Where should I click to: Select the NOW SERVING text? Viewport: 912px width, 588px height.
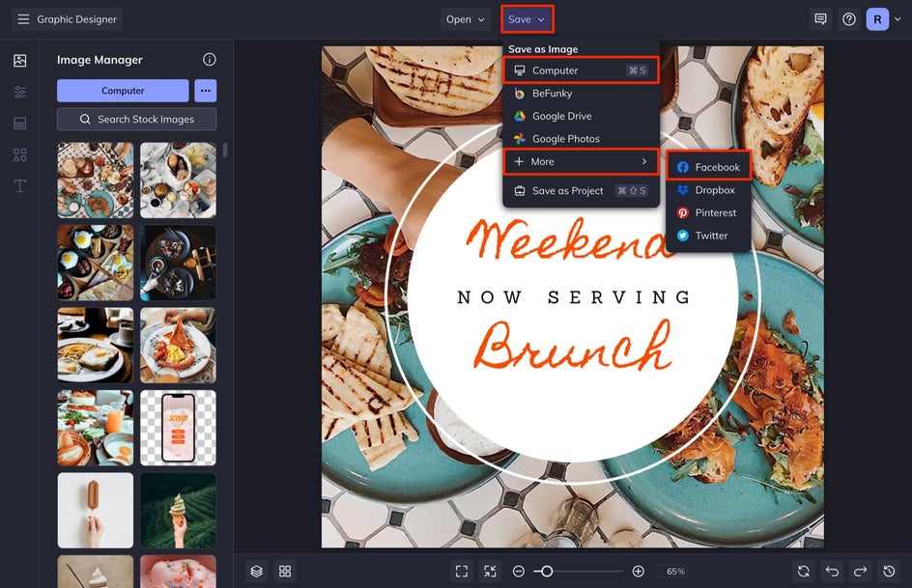574,297
